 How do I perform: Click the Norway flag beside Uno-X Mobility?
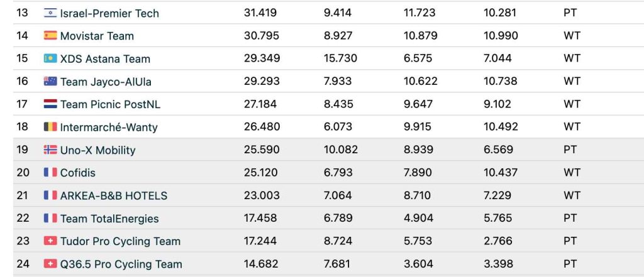click(50, 150)
